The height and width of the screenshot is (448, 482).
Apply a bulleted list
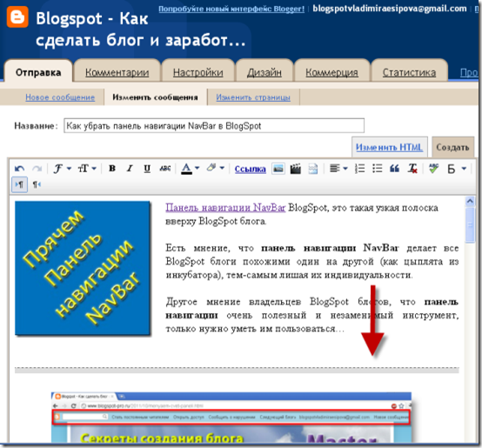click(x=377, y=169)
